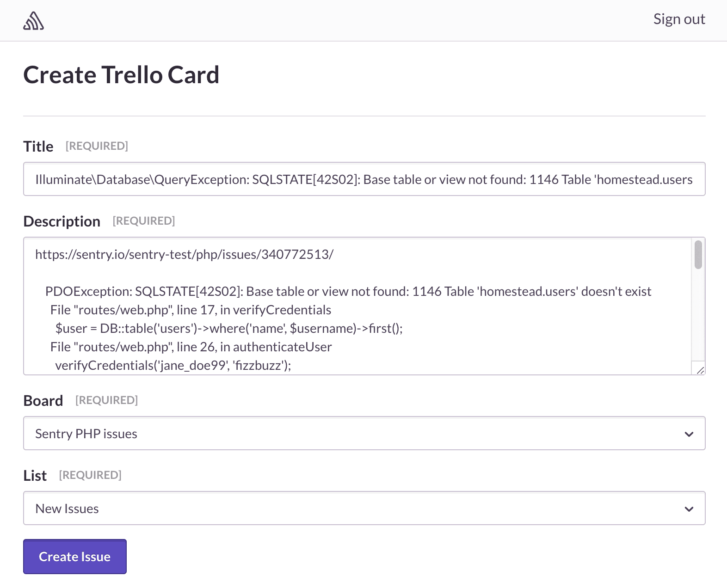Image resolution: width=727 pixels, height=588 pixels.
Task: Click the List field label
Action: (35, 476)
